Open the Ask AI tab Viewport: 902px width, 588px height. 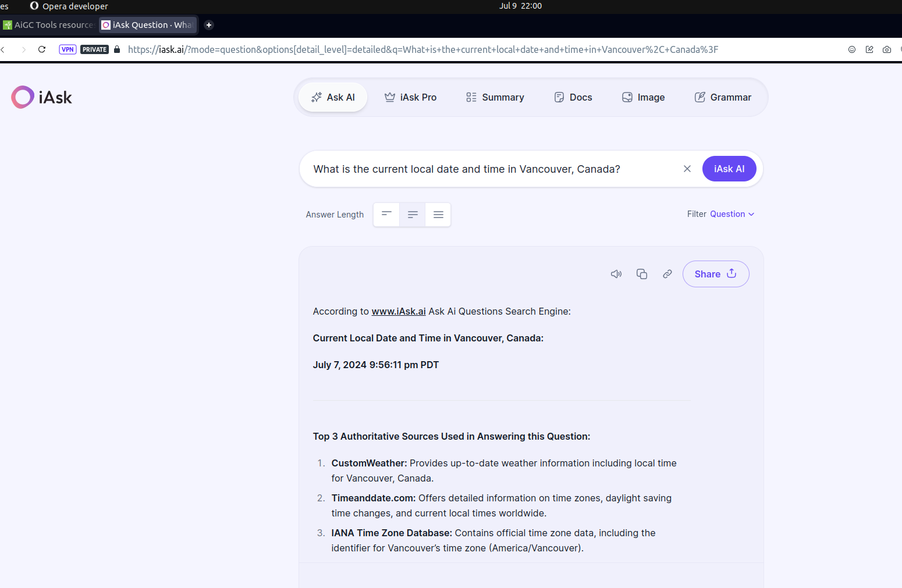point(333,97)
